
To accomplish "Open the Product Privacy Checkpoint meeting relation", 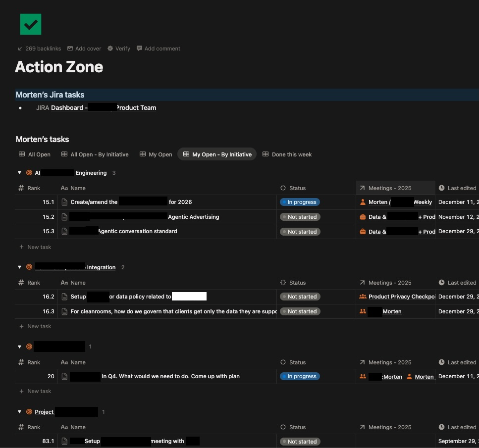I will [x=401, y=297].
